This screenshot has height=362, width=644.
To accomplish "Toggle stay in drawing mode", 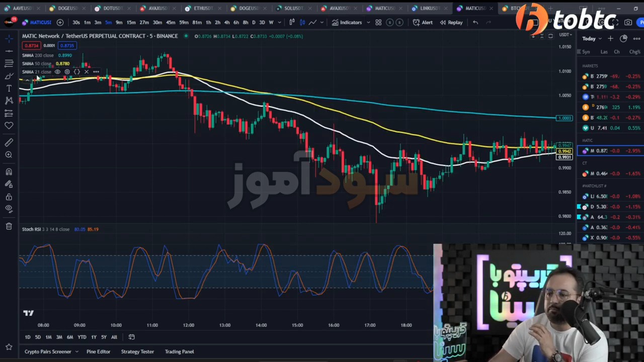I will coord(9,185).
